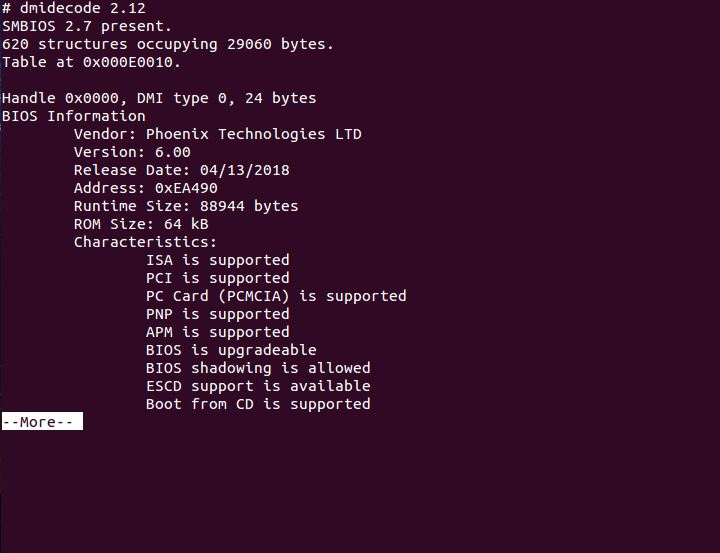This screenshot has height=553, width=720.
Task: Click the Release Date 04/13/2018 text
Action: point(181,170)
